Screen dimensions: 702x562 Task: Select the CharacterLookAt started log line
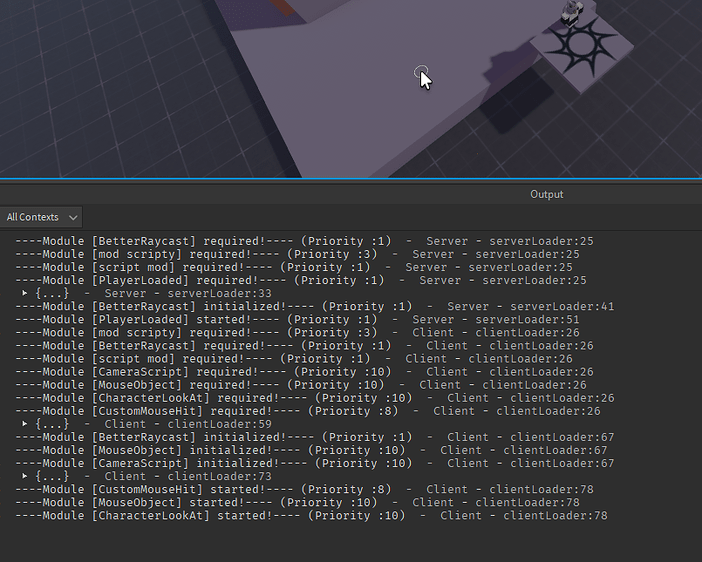click(311, 515)
